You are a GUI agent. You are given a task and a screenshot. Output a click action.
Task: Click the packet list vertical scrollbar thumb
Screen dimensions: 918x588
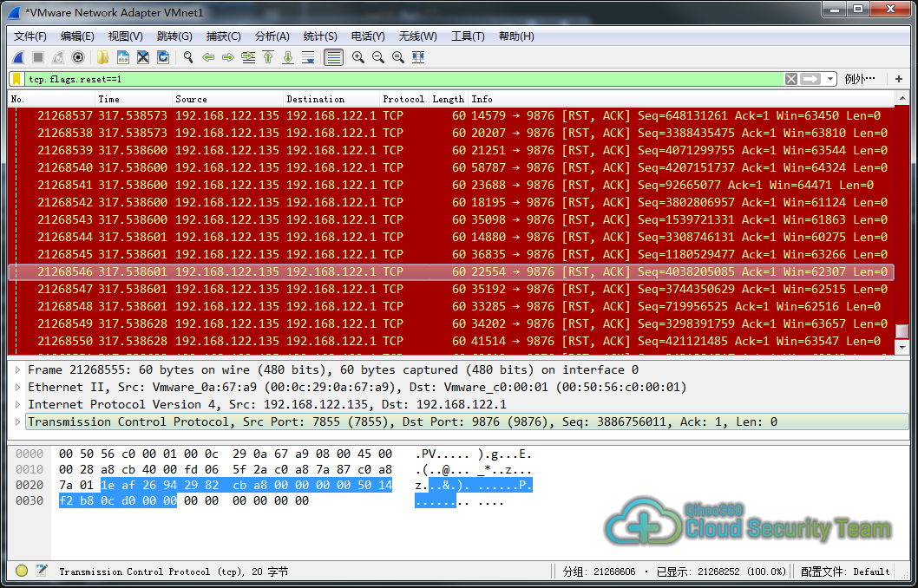click(902, 332)
